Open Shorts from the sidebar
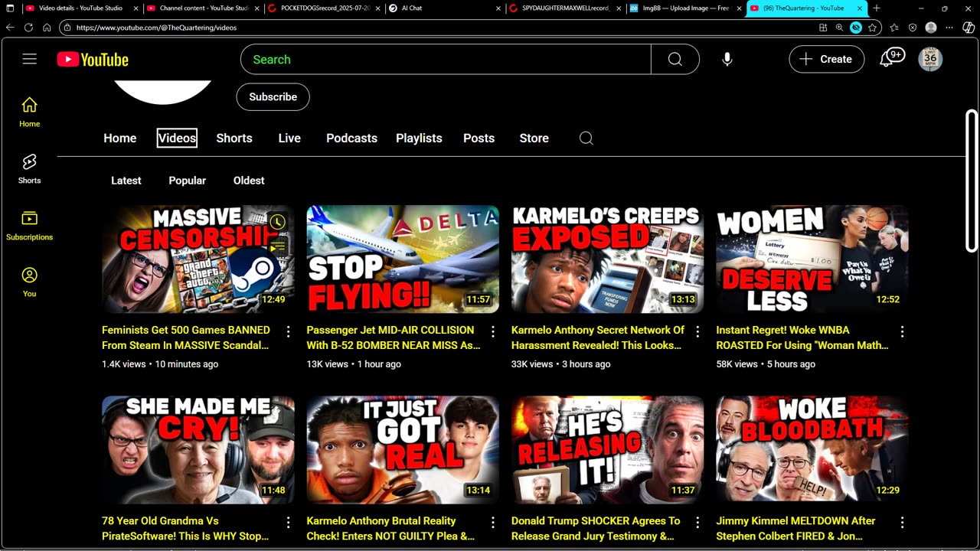Image resolution: width=980 pixels, height=551 pixels. click(30, 168)
